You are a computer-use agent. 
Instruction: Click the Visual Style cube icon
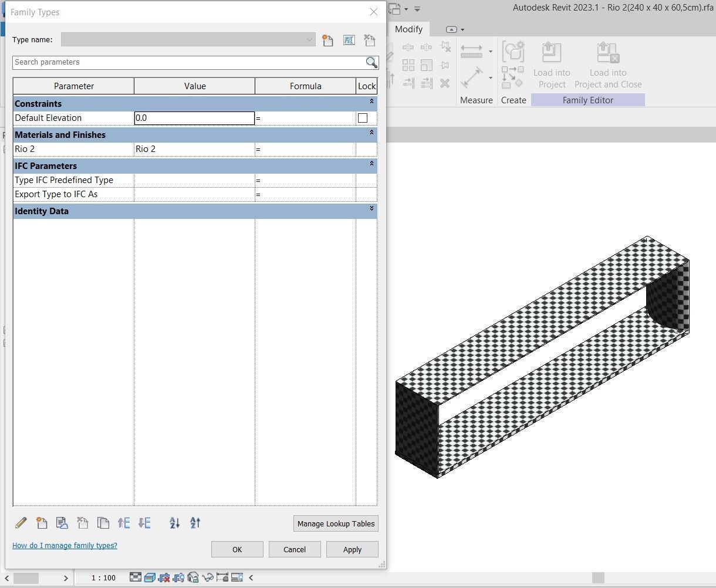tap(150, 577)
